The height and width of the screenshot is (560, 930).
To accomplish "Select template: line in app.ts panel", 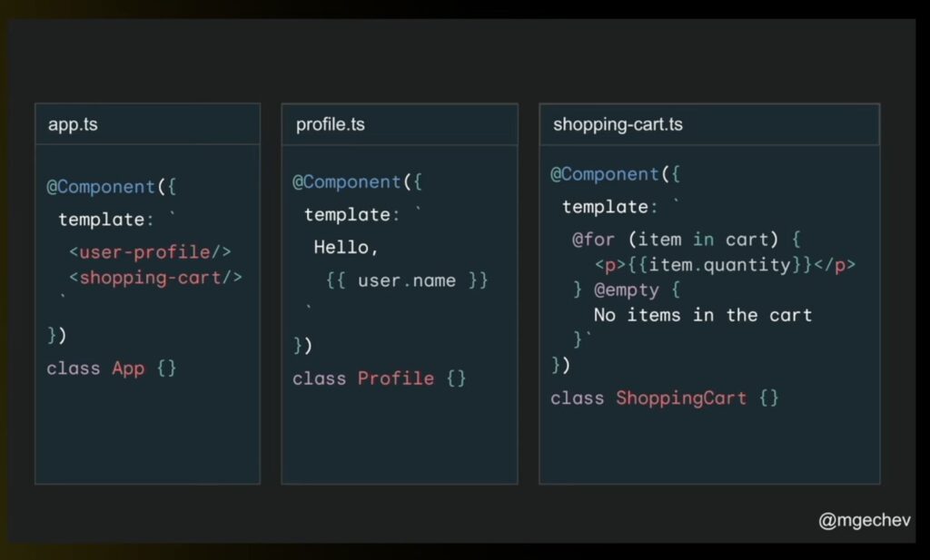I will pyautogui.click(x=117, y=220).
